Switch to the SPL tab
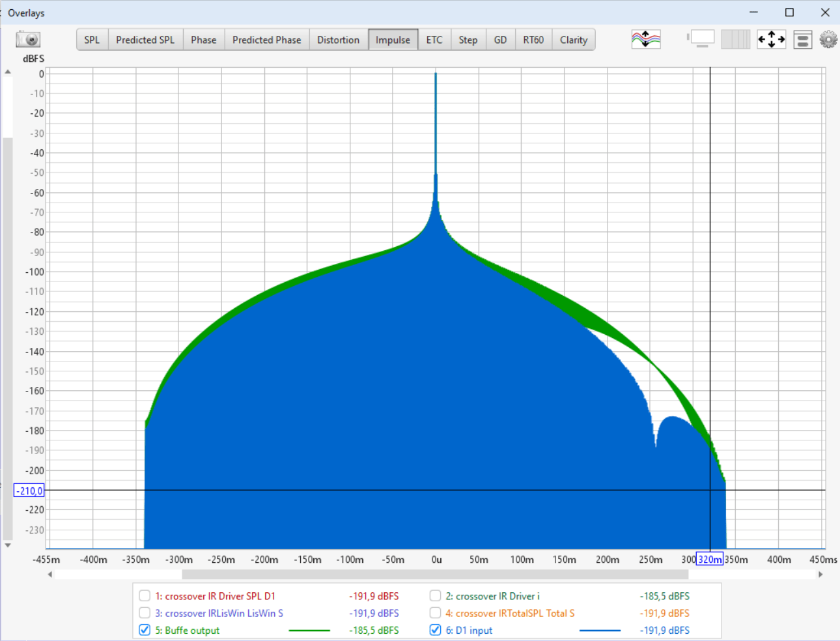The image size is (840, 641). click(92, 40)
